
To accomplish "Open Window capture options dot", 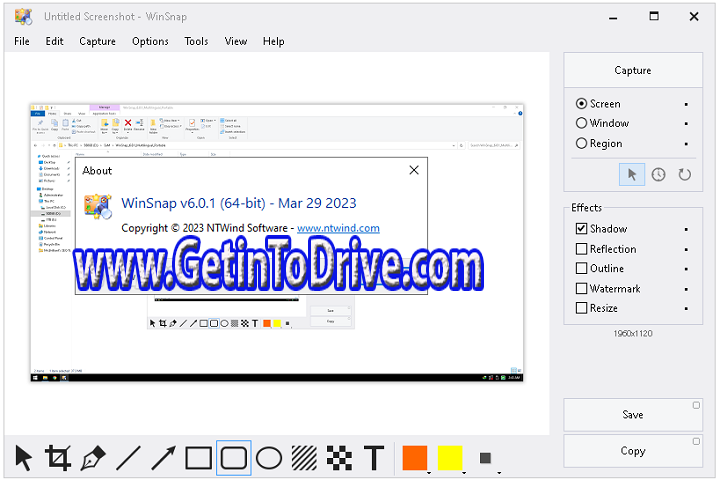I will coord(686,124).
